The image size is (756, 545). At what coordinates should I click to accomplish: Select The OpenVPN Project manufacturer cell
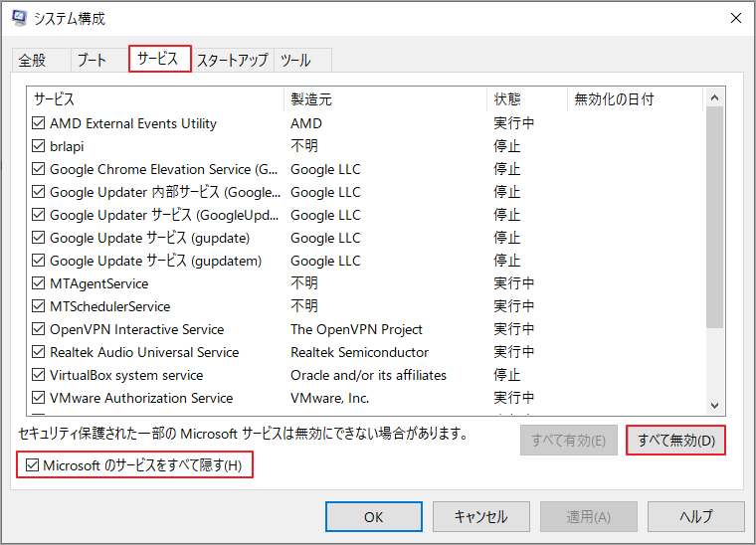tap(356, 329)
